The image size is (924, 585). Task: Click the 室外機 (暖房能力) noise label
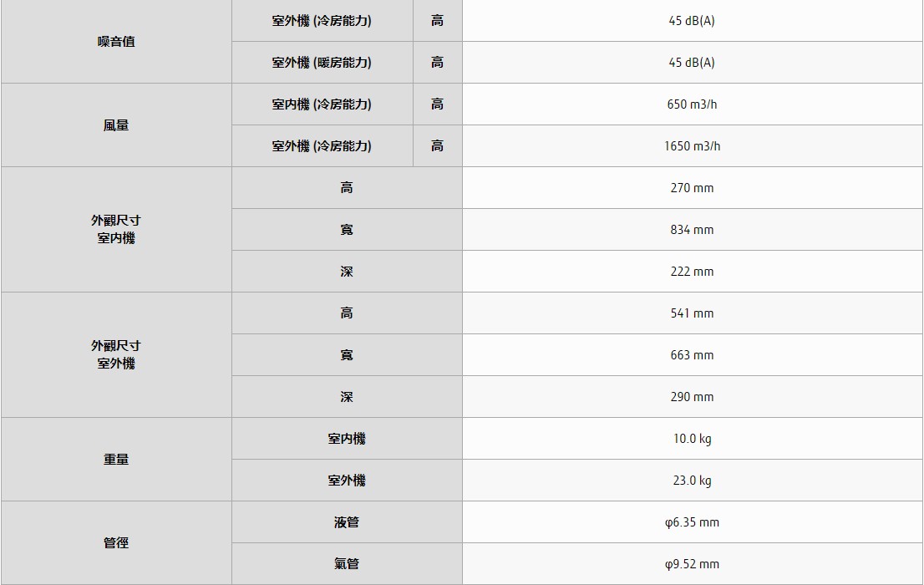point(322,63)
